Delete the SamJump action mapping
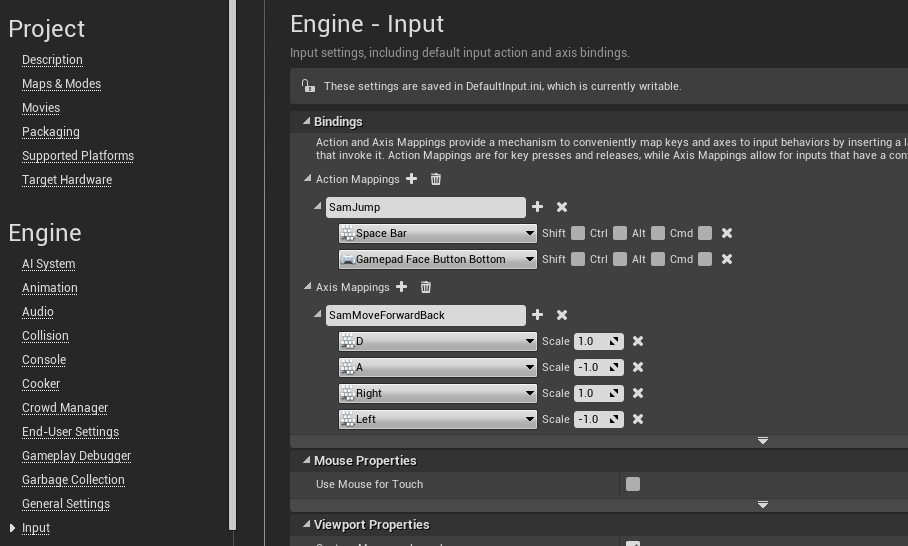 tap(562, 207)
